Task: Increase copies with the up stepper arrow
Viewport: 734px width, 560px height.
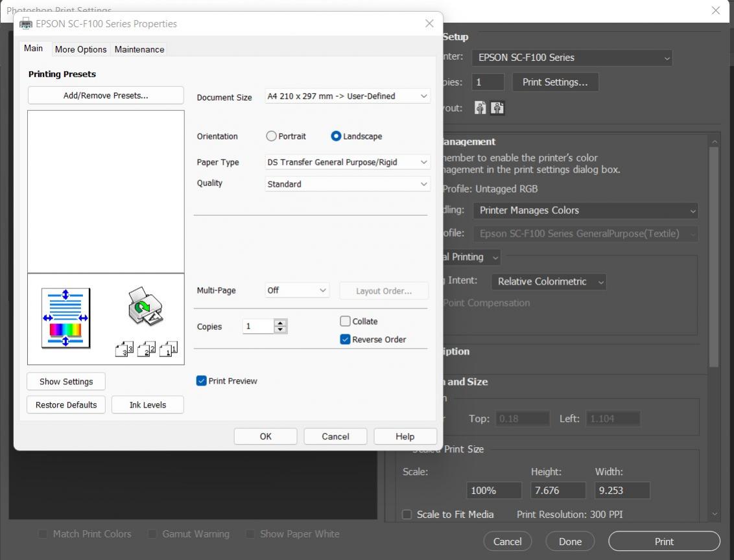Action: (x=280, y=322)
